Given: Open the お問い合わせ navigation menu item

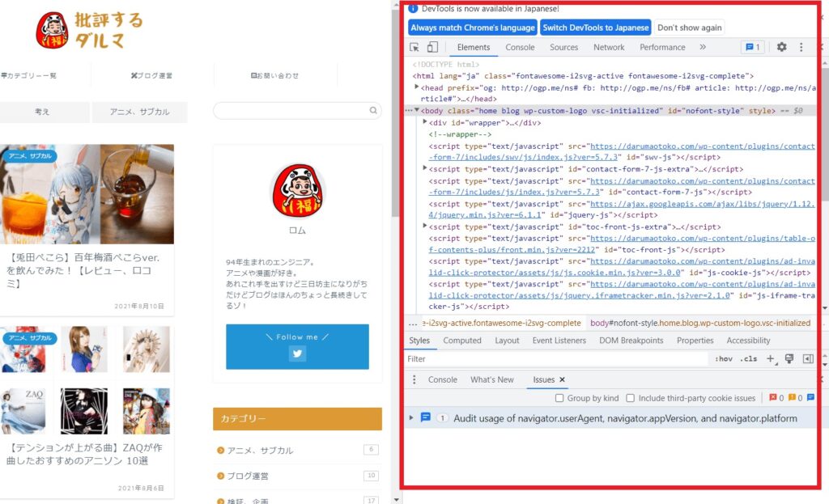Looking at the screenshot, I should 274,75.
